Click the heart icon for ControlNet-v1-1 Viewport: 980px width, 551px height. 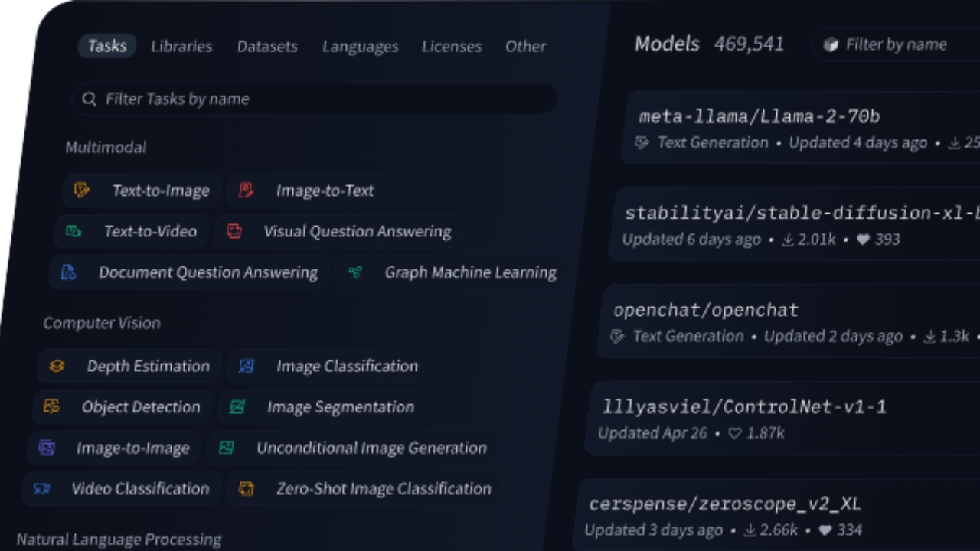(734, 433)
